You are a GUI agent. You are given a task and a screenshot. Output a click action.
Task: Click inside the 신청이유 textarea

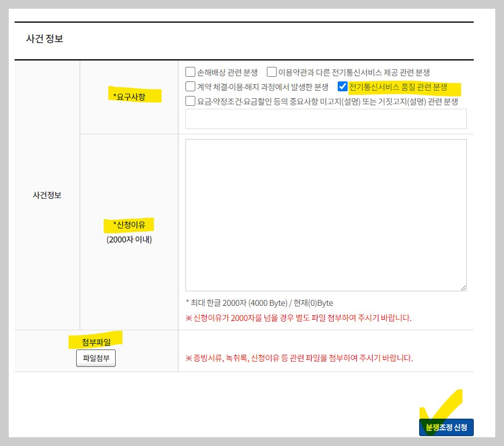326,215
